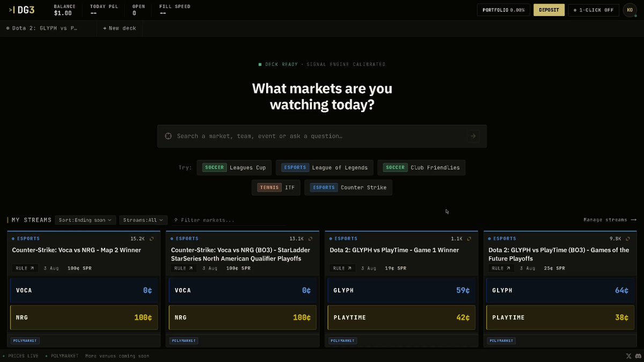Toggle the 1-Click trading switch
Image resolution: width=644 pixels, height=362 pixels.
593,10
